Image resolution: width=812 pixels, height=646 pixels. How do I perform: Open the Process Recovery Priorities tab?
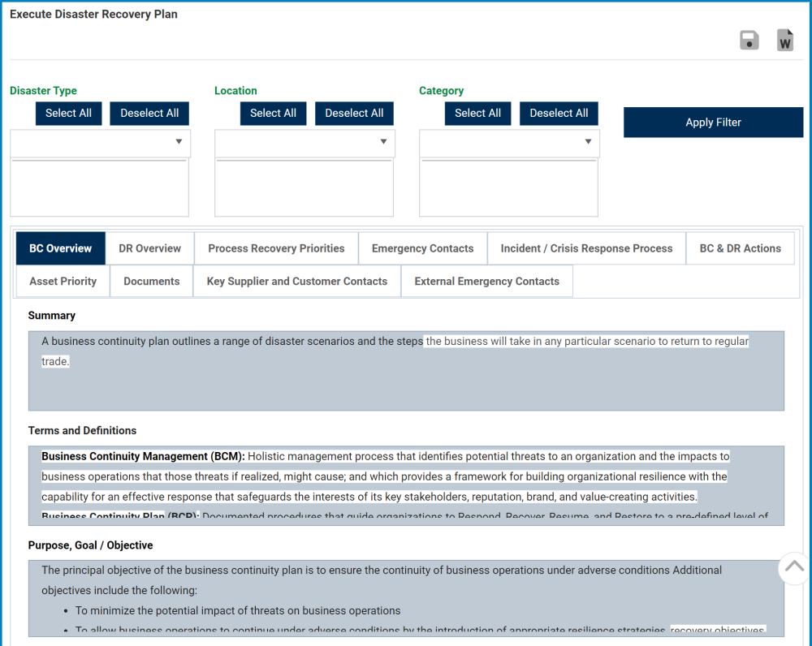tap(276, 248)
